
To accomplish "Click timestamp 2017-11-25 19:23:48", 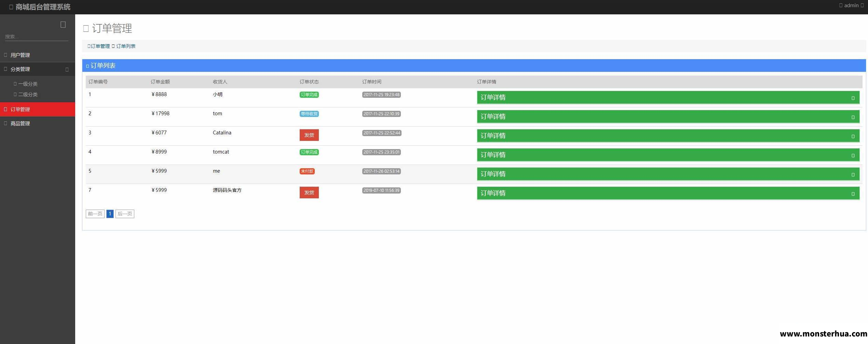I will [x=381, y=95].
